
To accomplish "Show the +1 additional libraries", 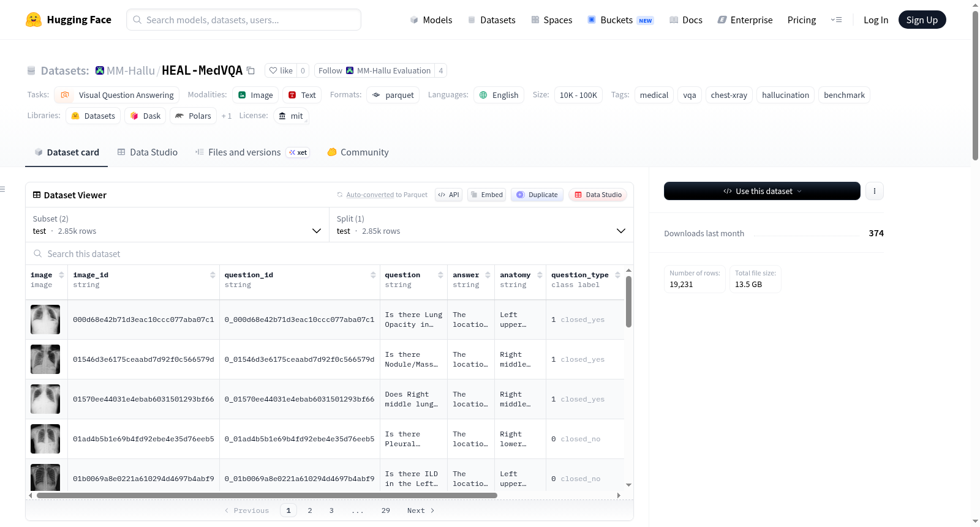I will pyautogui.click(x=227, y=116).
